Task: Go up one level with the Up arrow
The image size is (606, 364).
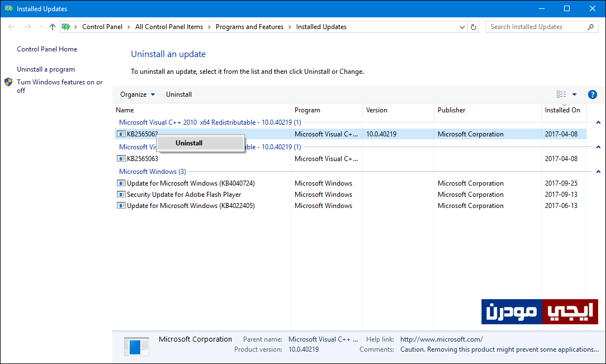Action: click(x=53, y=27)
